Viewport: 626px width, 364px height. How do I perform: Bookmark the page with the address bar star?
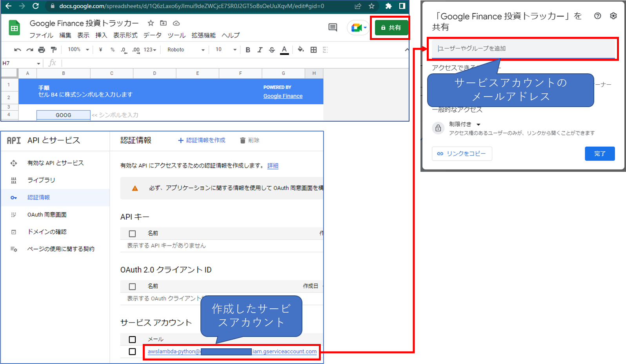[371, 6]
